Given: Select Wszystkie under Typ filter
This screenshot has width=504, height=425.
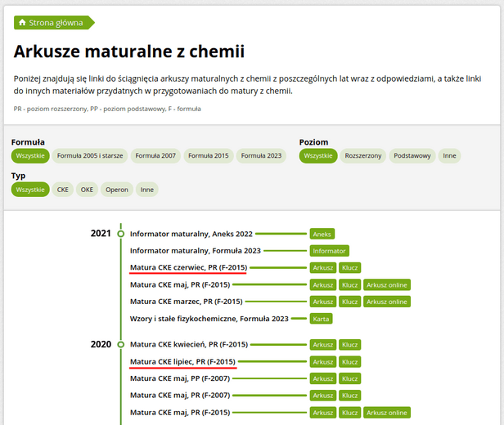Looking at the screenshot, I should [x=30, y=190].
